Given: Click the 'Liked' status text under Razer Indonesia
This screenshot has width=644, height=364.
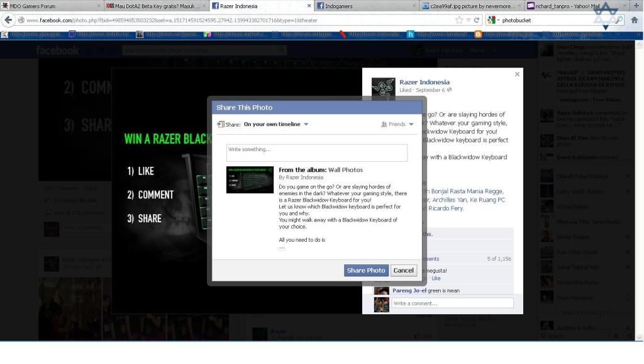Looking at the screenshot, I should pos(406,90).
